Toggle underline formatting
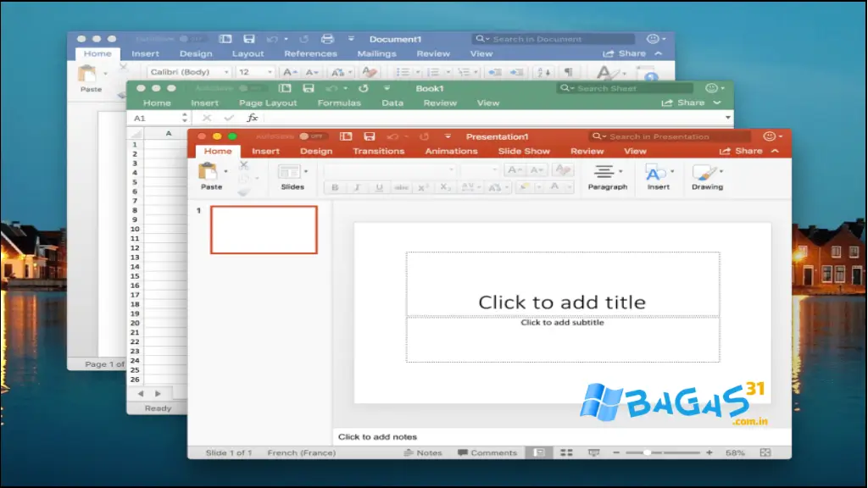 (x=380, y=187)
